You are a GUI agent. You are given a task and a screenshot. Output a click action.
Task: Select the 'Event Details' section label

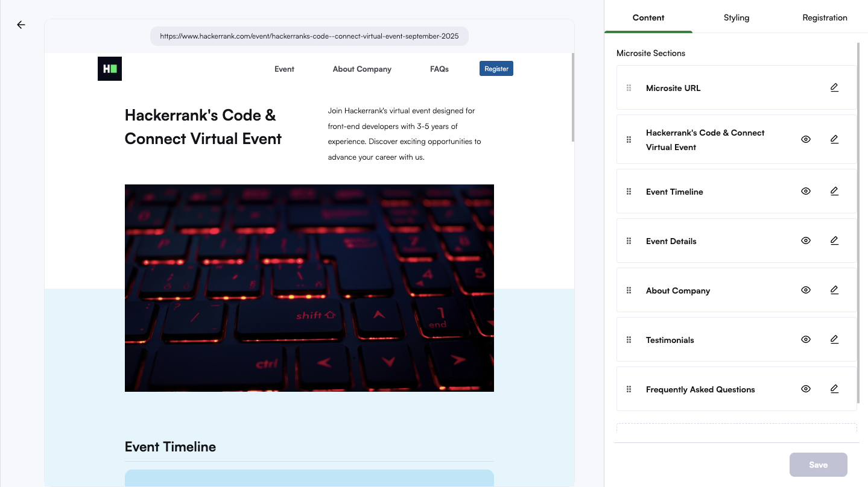[671, 241]
